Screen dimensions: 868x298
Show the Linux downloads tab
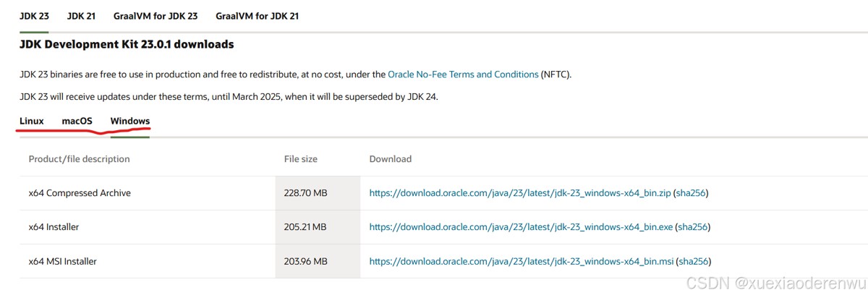[32, 121]
